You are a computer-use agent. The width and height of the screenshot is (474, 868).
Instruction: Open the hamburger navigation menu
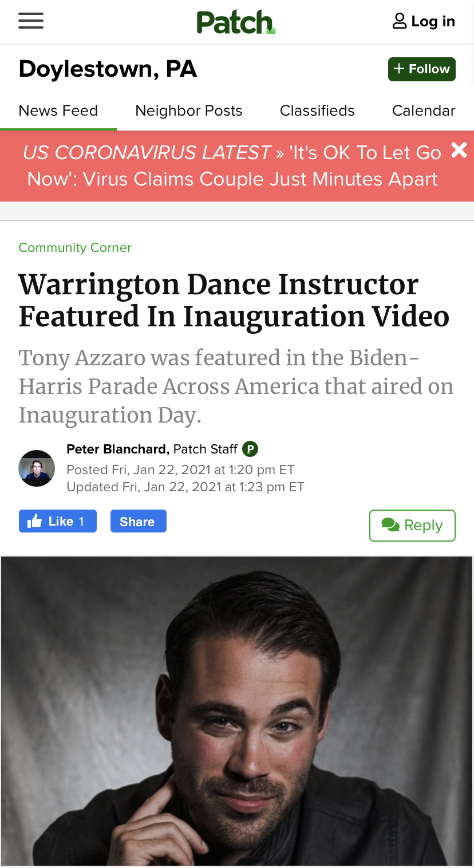pyautogui.click(x=31, y=21)
